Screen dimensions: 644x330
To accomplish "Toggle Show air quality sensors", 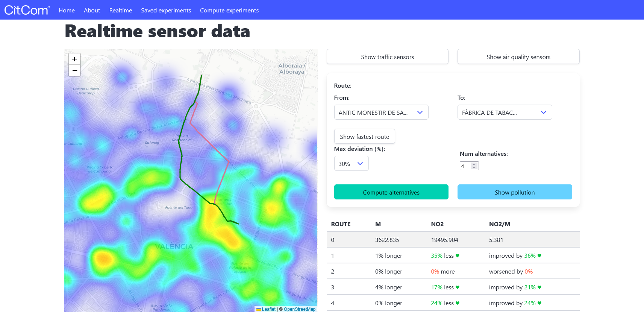I will click(x=518, y=57).
